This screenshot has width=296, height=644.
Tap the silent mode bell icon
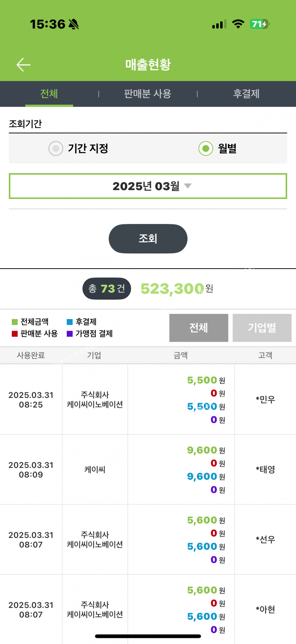[x=73, y=24]
